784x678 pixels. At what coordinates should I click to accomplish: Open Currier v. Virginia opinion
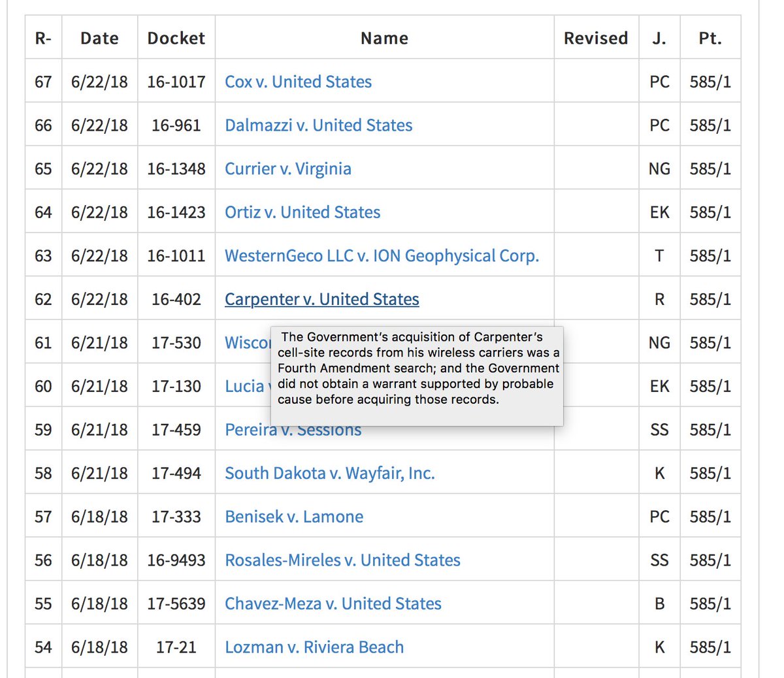(x=287, y=169)
